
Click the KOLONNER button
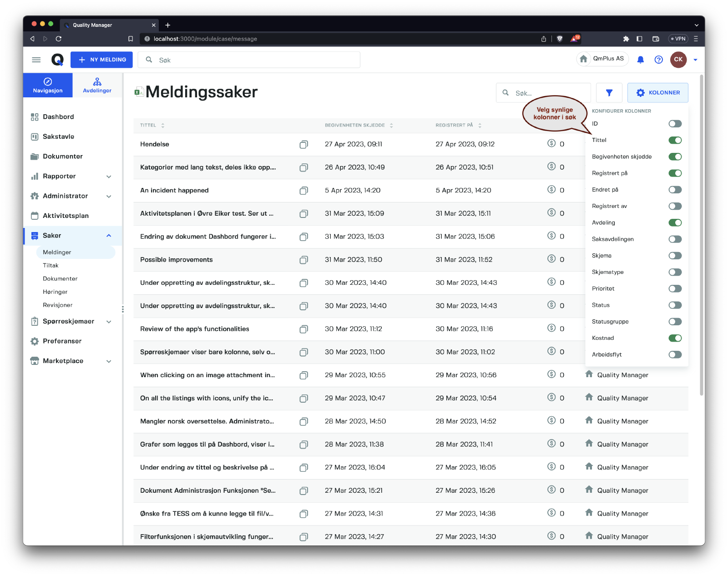(x=657, y=93)
